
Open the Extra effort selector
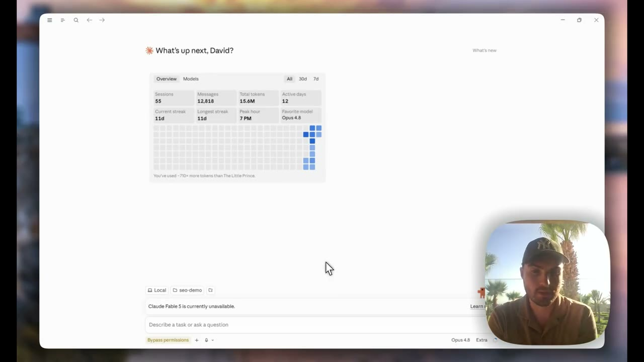[x=481, y=340]
